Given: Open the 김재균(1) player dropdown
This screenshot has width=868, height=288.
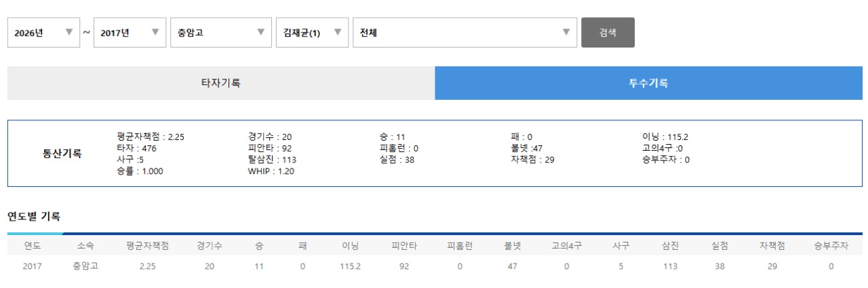Looking at the screenshot, I should [x=312, y=33].
